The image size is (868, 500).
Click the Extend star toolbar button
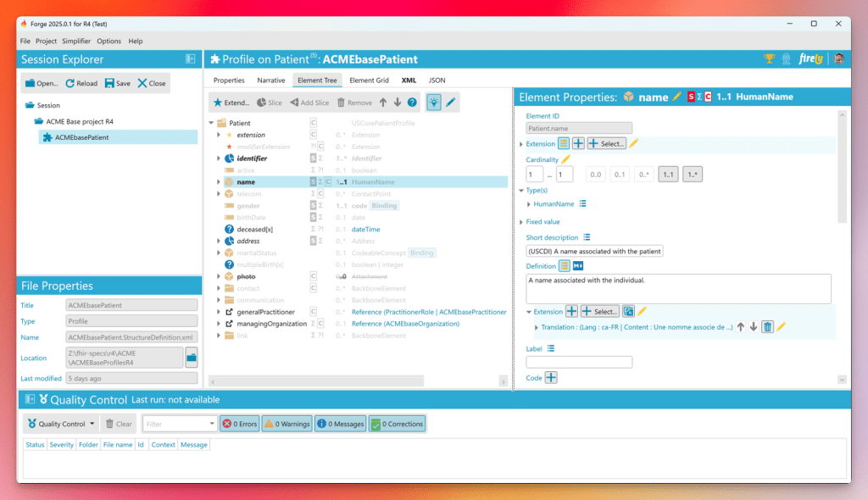pyautogui.click(x=231, y=103)
